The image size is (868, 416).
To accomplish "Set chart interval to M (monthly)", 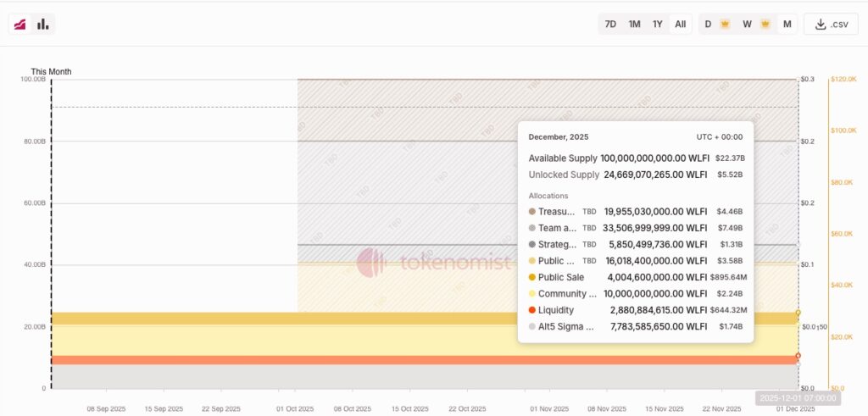I will click(787, 24).
